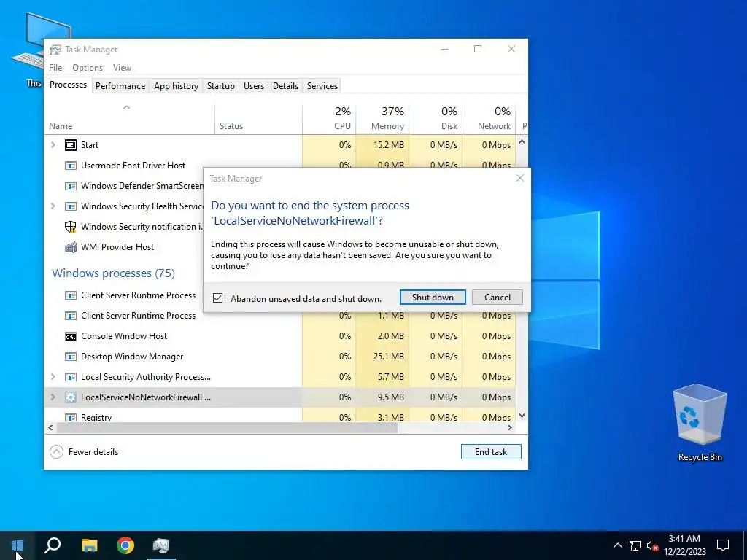Click the vertical scrollbar down arrow
747x560 pixels.
[522, 416]
